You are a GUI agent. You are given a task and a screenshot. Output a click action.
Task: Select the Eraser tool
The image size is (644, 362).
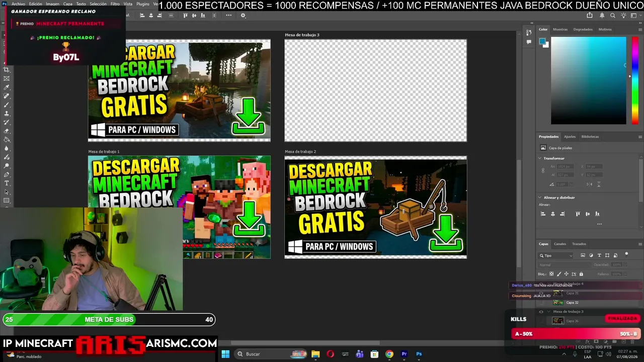[7, 131]
